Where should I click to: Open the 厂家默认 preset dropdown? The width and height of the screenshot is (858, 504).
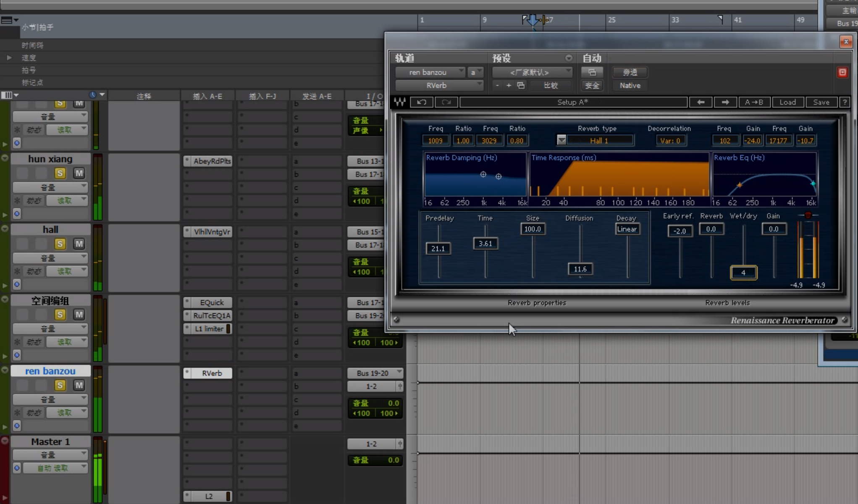532,72
